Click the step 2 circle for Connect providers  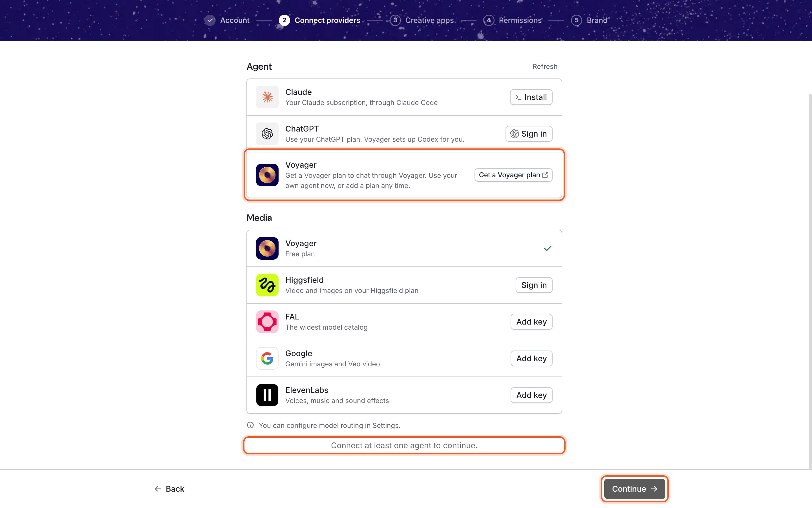pos(284,20)
